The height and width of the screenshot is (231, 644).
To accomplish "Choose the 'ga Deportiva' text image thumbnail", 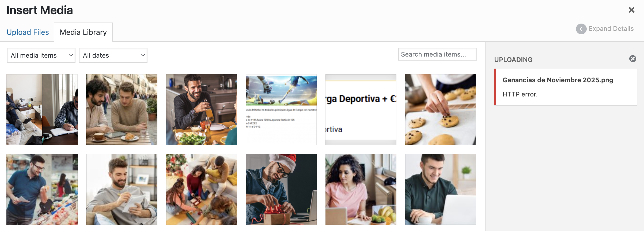I will (x=361, y=110).
